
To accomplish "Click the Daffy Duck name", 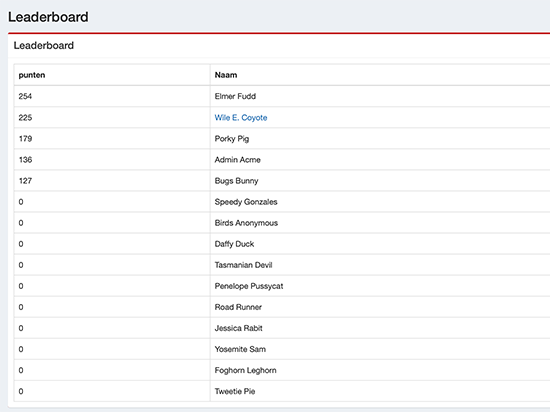I will coord(234,244).
